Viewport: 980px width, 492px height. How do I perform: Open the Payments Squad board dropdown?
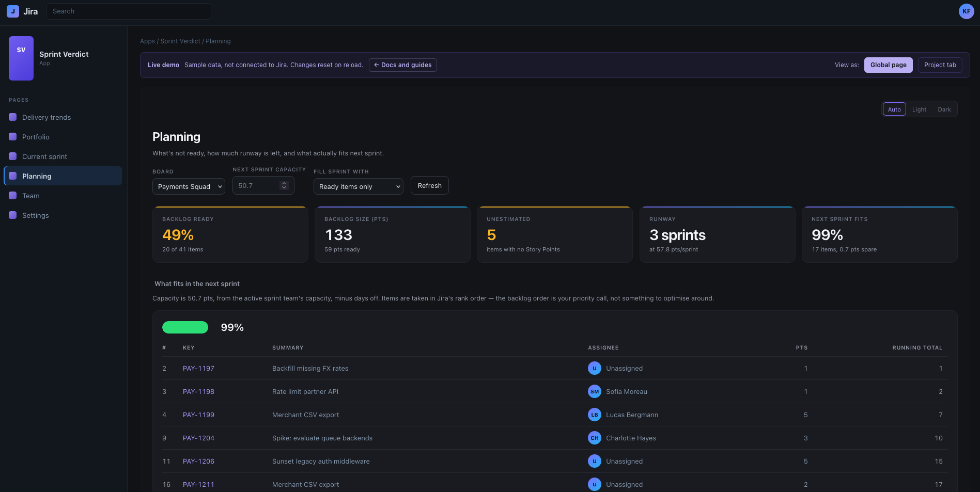pyautogui.click(x=189, y=186)
